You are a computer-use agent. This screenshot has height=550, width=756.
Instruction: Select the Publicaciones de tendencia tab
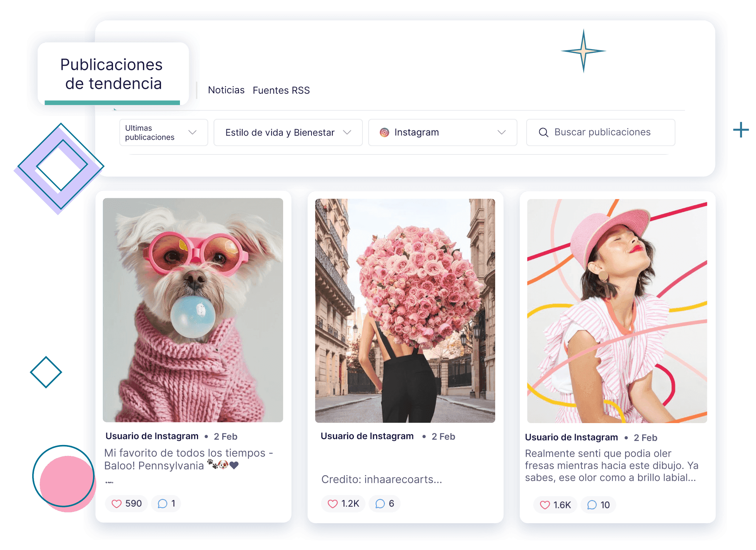(112, 74)
